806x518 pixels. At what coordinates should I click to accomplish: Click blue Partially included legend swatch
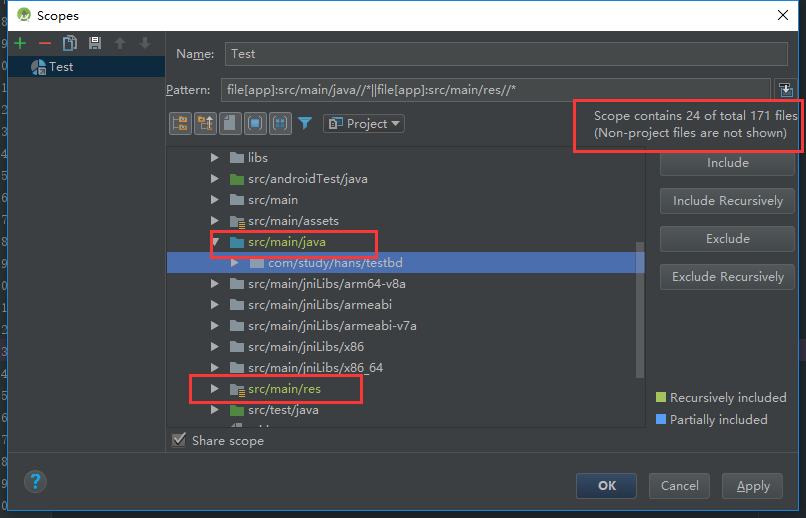(661, 419)
